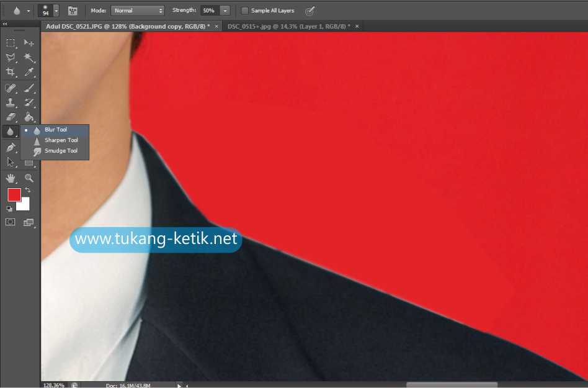Select the Eraser tool
588x388 pixels.
click(x=10, y=117)
